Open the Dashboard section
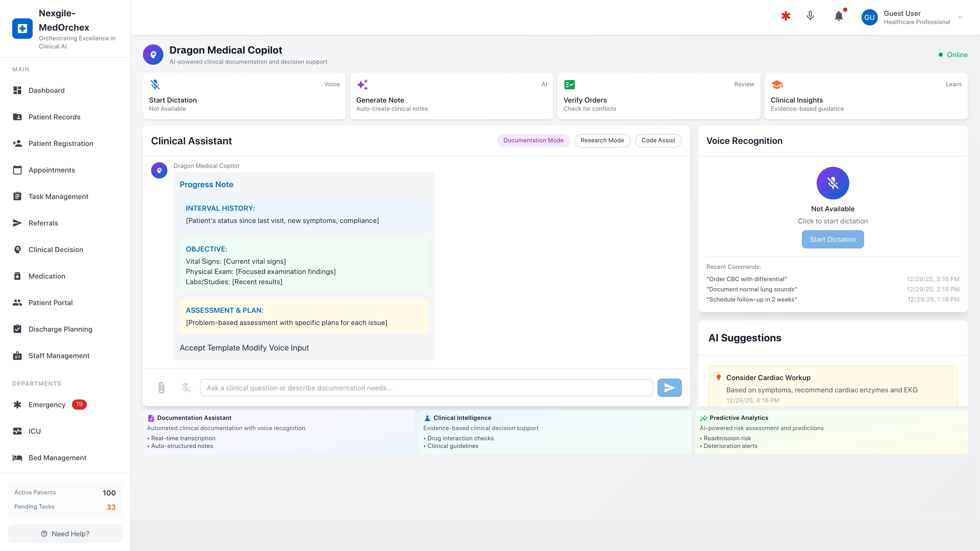 pyautogui.click(x=46, y=91)
